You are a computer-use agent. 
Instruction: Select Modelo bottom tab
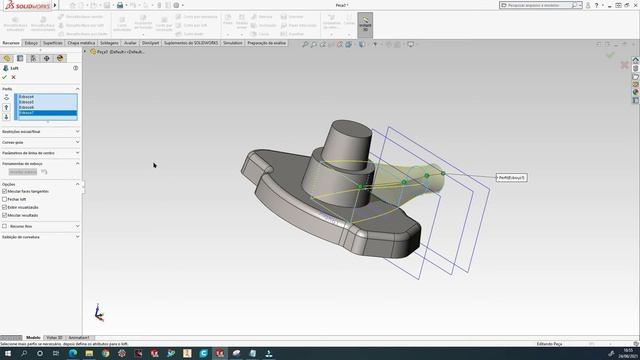click(33, 338)
